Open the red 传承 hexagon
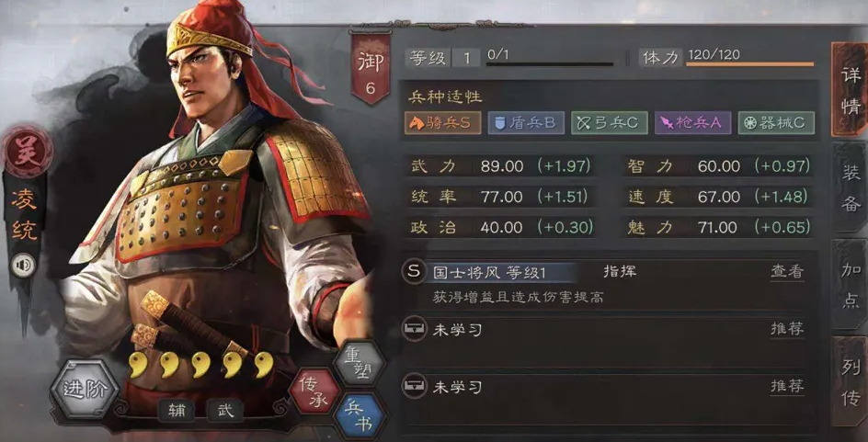Image resolution: width=868 pixels, height=442 pixels. coord(314,391)
